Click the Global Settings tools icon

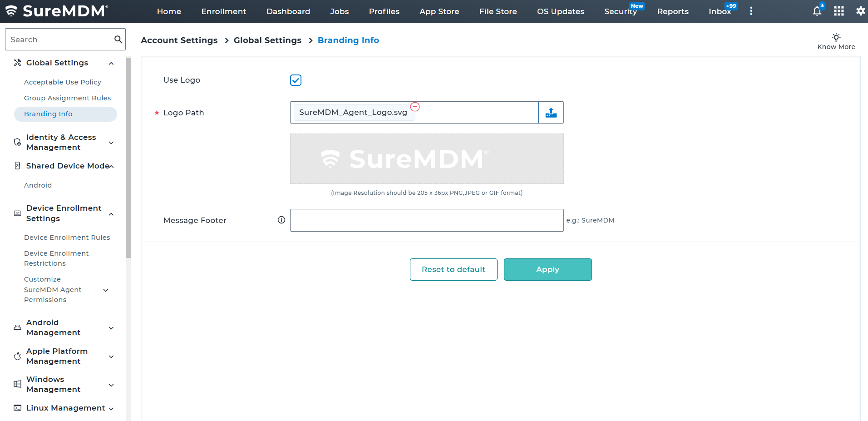point(17,63)
